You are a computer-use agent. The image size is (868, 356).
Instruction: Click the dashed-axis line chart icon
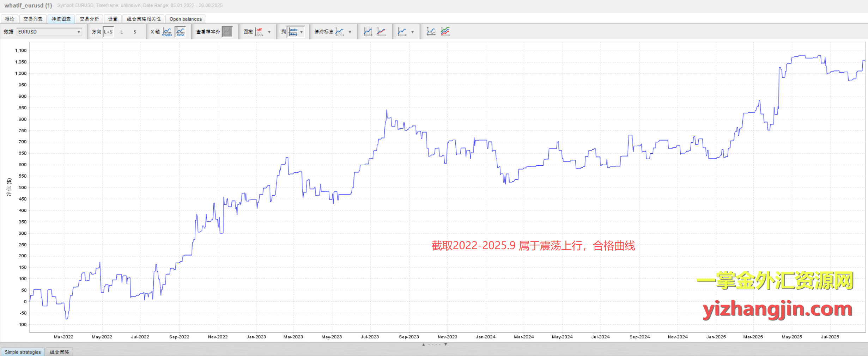(431, 32)
